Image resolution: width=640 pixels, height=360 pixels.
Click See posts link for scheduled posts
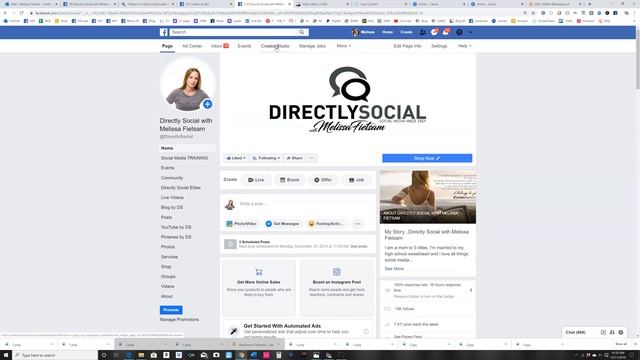[359, 247]
